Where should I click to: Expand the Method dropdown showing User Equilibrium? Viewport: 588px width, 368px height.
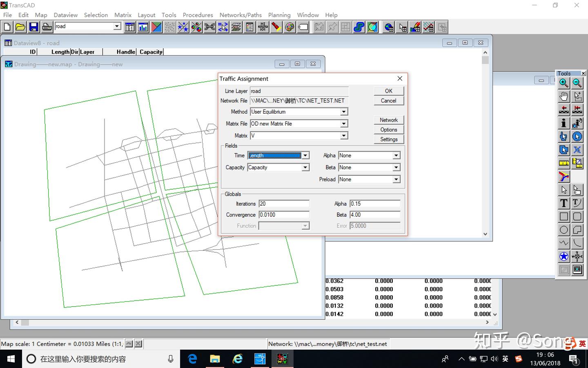click(x=344, y=112)
